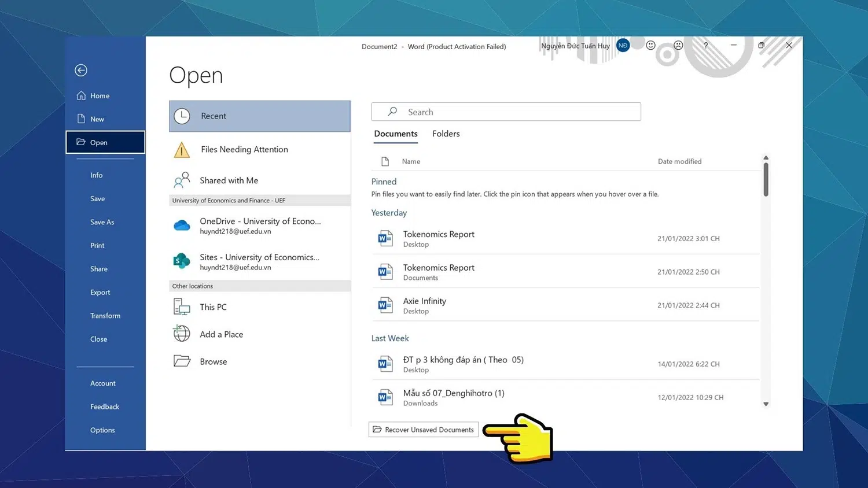Click date 14/01/2022 6:22 CH

689,364
